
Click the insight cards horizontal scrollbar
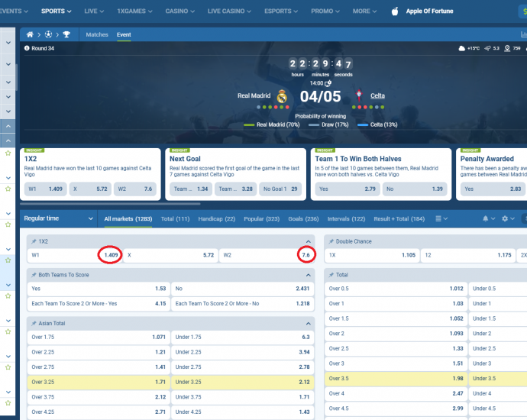click(110, 204)
